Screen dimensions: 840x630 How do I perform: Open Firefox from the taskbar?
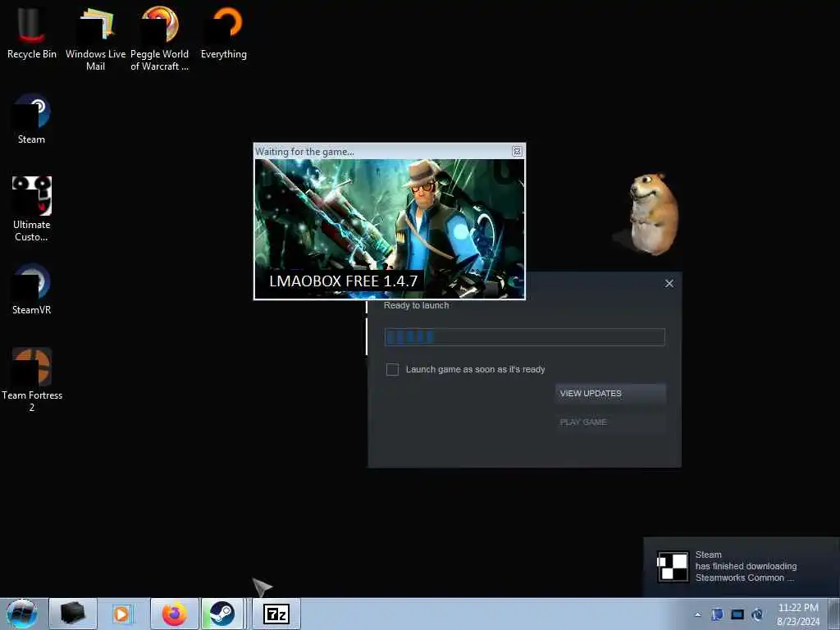pos(174,614)
